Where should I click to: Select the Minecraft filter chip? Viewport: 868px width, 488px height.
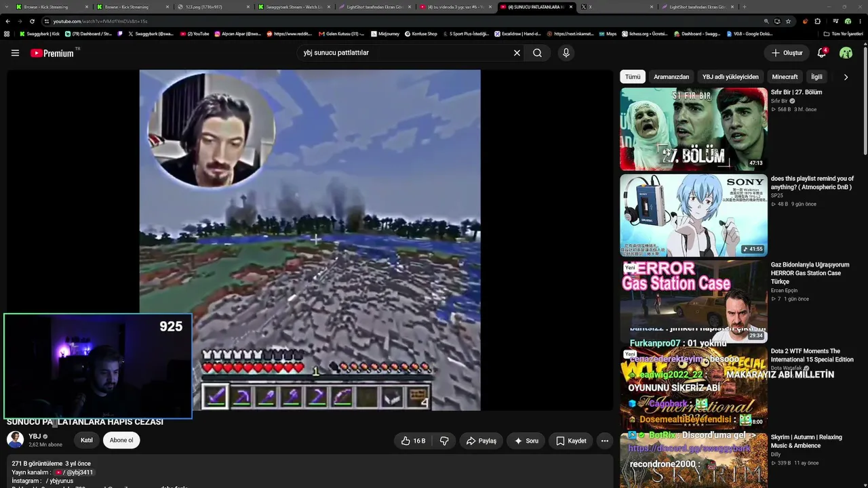tap(785, 77)
